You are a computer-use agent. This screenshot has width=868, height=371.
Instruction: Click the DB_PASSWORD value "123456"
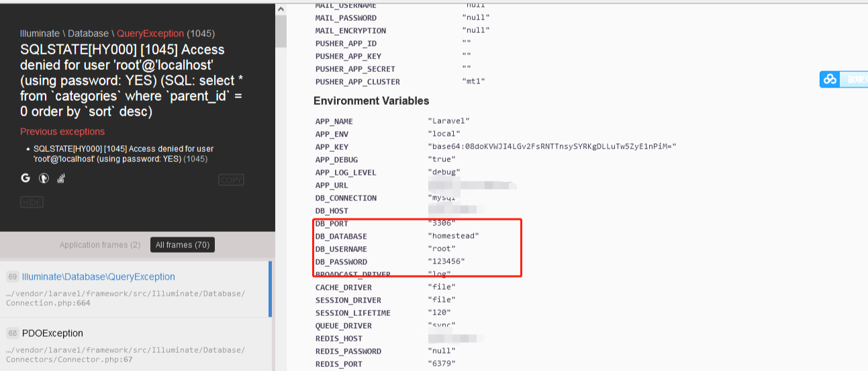point(446,261)
